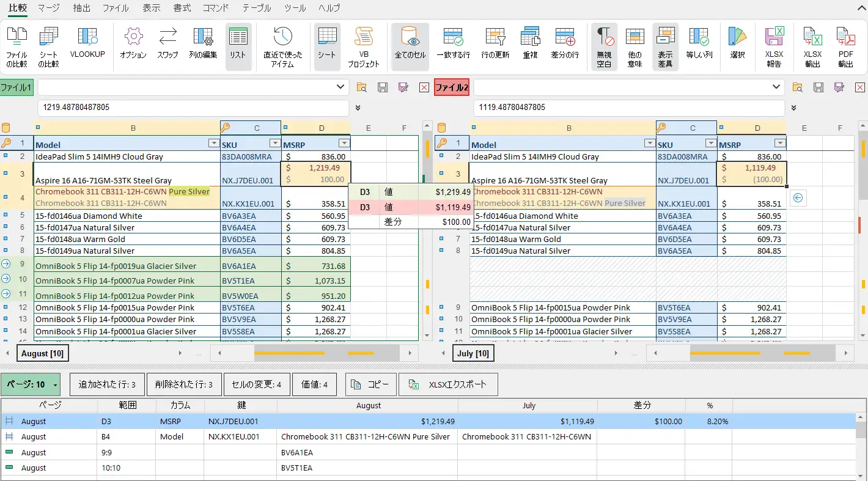
Task: Open MSRP filter dropdown in right sheet
Action: (779, 143)
